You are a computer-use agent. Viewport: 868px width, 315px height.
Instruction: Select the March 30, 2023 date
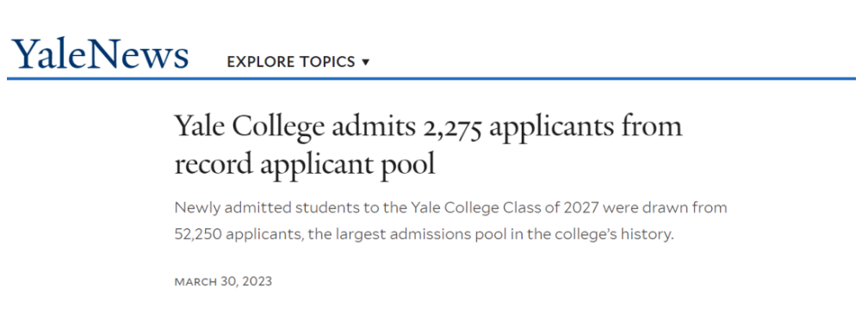[223, 281]
